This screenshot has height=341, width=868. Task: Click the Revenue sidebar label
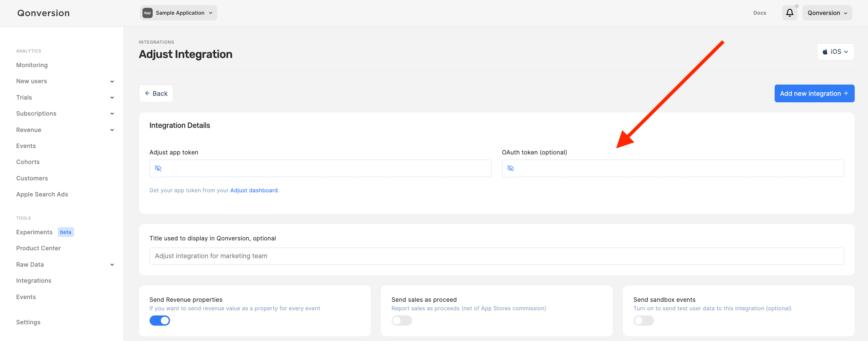coord(29,130)
